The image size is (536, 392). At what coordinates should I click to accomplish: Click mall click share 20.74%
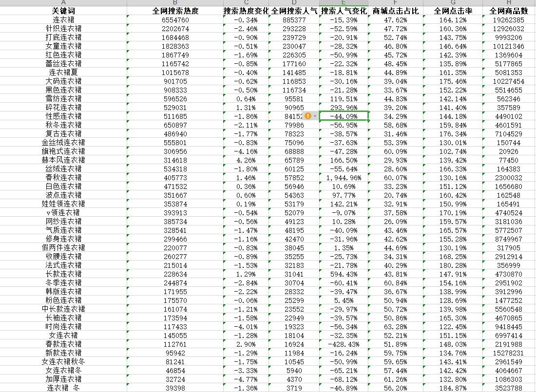click(396, 195)
